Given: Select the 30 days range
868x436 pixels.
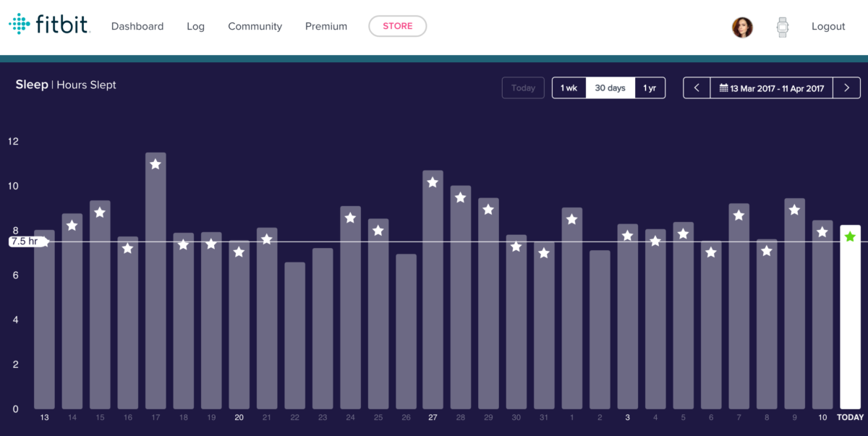Looking at the screenshot, I should click(x=610, y=88).
